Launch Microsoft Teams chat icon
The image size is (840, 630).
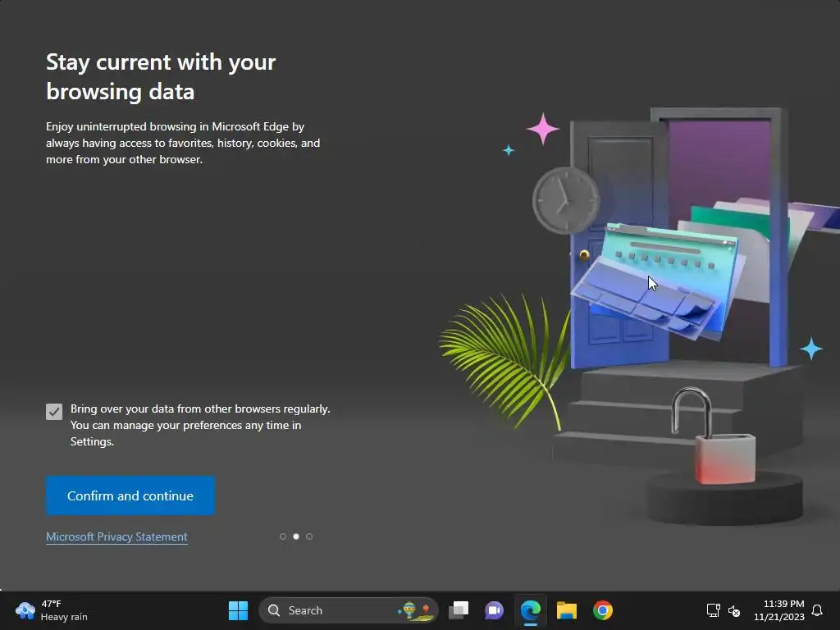(x=495, y=610)
